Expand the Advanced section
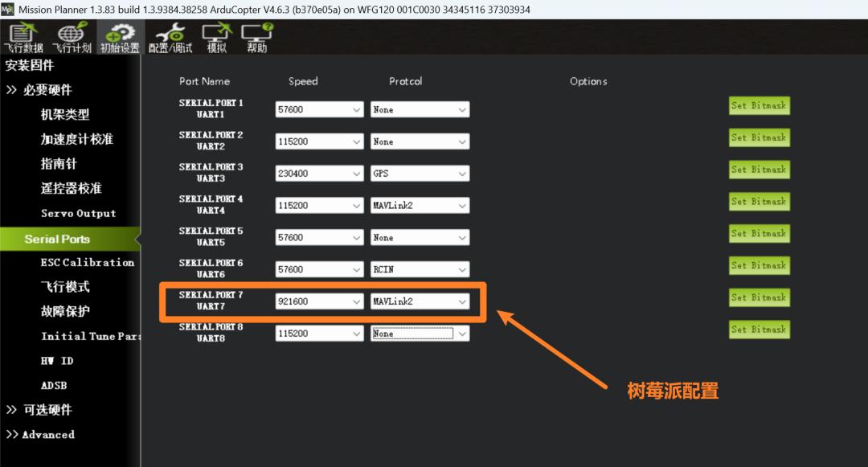 [40, 434]
